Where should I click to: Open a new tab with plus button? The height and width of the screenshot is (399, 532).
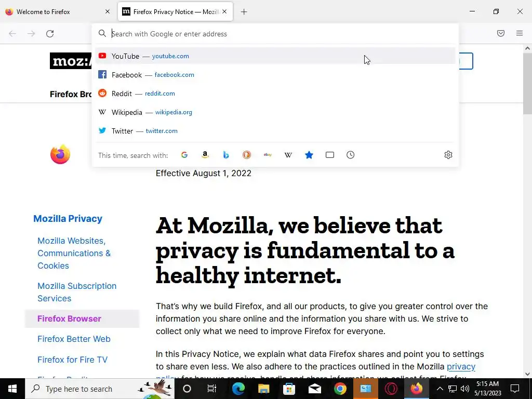(x=244, y=12)
